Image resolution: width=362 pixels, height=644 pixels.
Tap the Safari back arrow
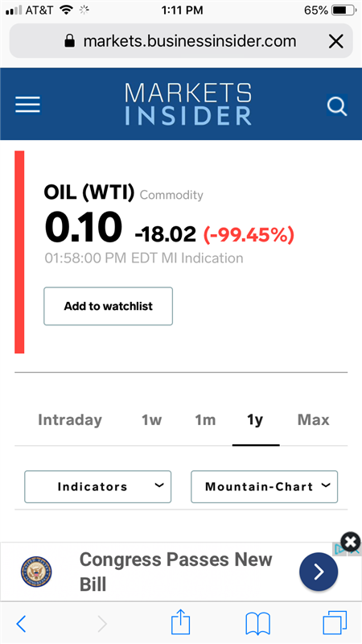[x=21, y=623]
